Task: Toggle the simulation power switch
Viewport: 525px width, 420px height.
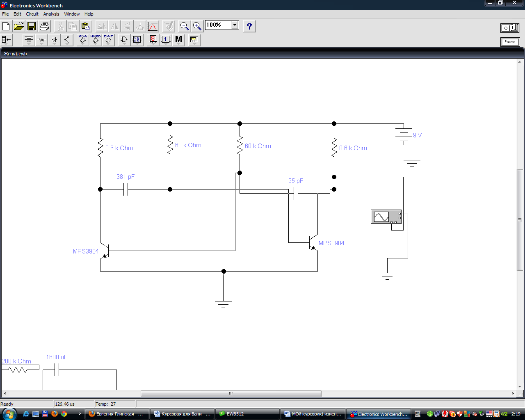Action: click(x=510, y=28)
